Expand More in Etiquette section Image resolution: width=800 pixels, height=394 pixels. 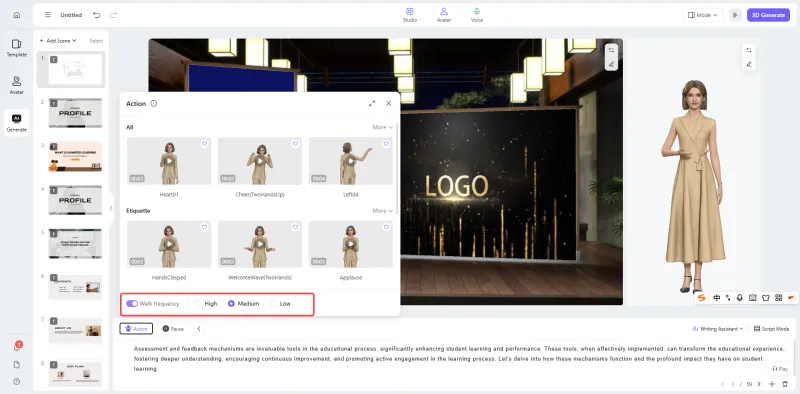click(x=382, y=211)
